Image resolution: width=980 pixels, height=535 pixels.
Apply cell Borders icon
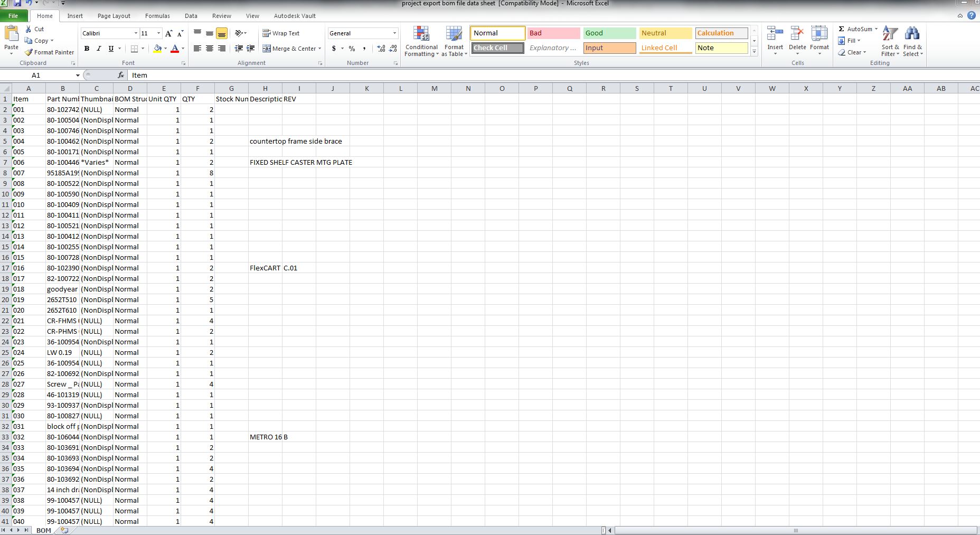click(134, 49)
